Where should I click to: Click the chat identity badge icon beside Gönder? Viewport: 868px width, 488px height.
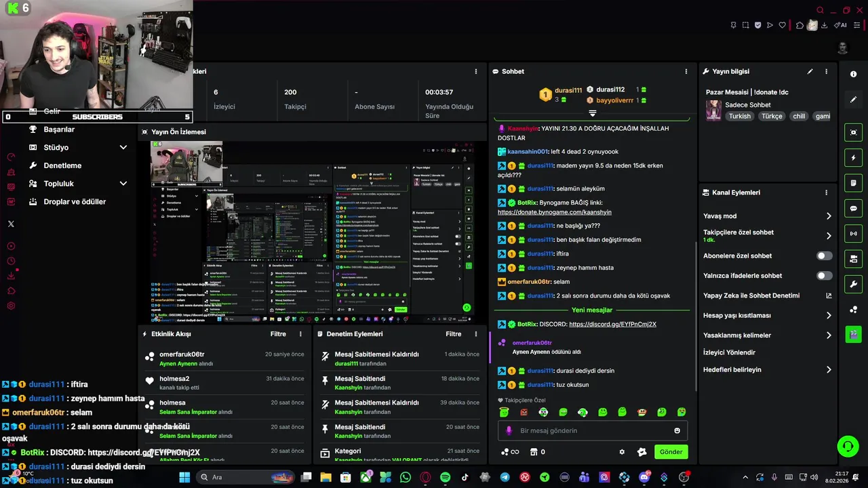tap(642, 452)
